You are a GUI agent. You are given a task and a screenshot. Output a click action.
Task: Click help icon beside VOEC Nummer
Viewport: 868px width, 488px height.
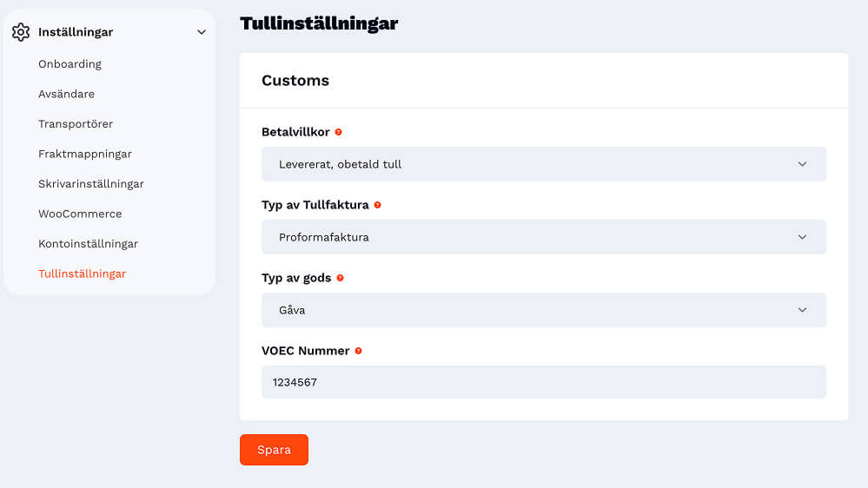(358, 351)
